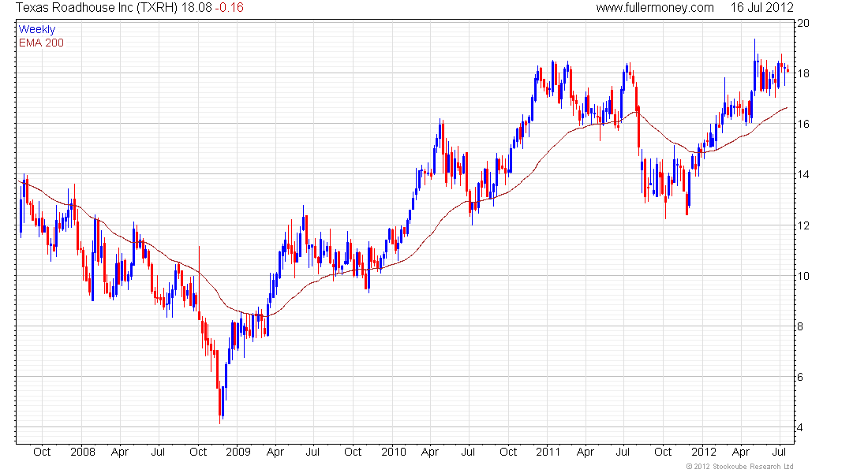Select the 2008 year marker on time axis
Screen dimensions: 868x473
pyautogui.click(x=83, y=452)
